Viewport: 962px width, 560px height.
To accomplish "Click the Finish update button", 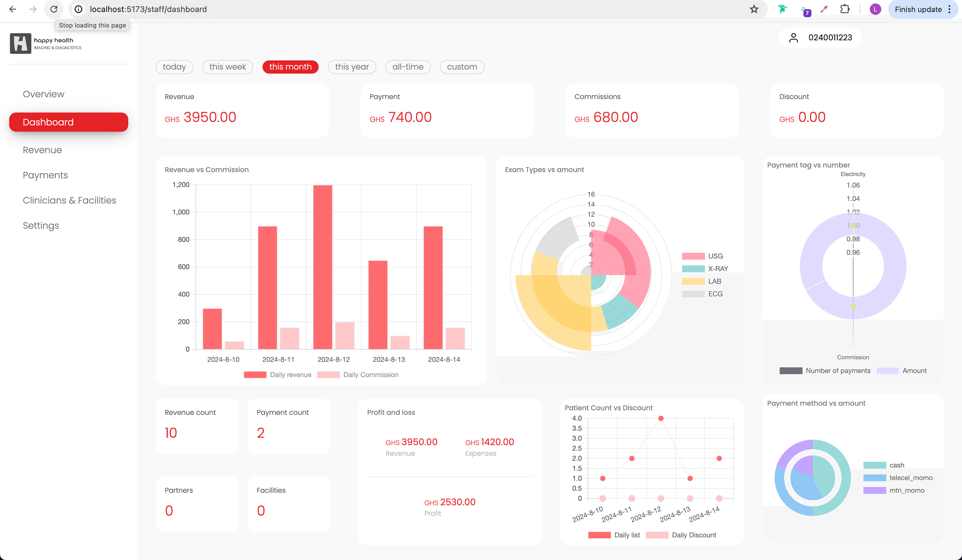I will [x=918, y=9].
